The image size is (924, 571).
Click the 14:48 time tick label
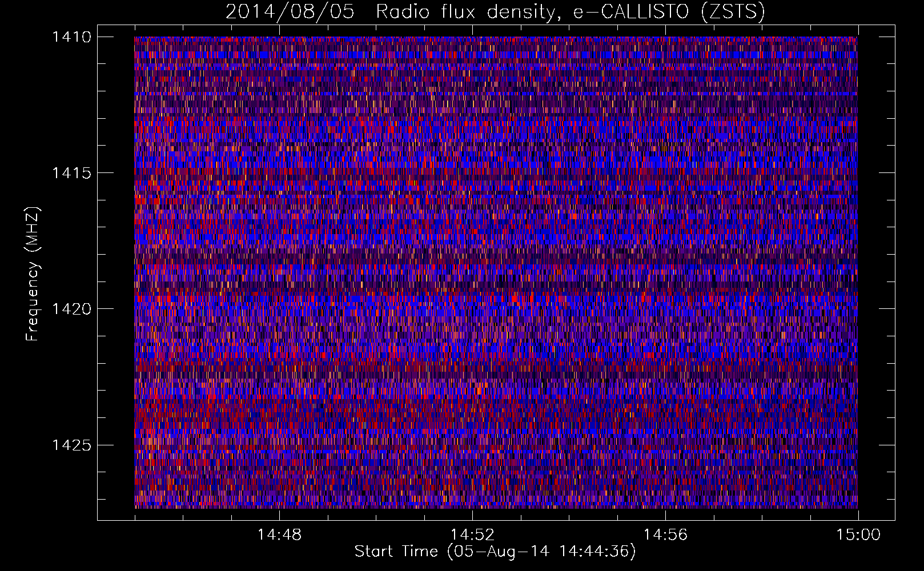tap(279, 535)
